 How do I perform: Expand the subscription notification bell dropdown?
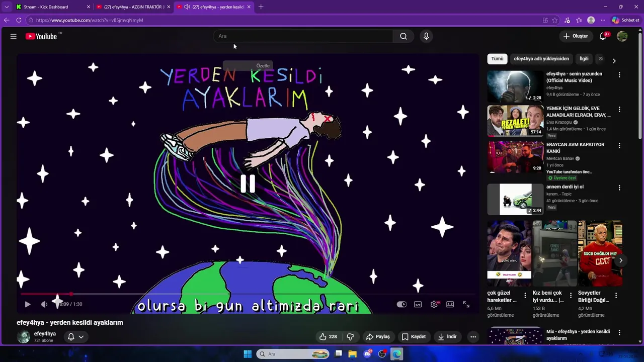75,337
